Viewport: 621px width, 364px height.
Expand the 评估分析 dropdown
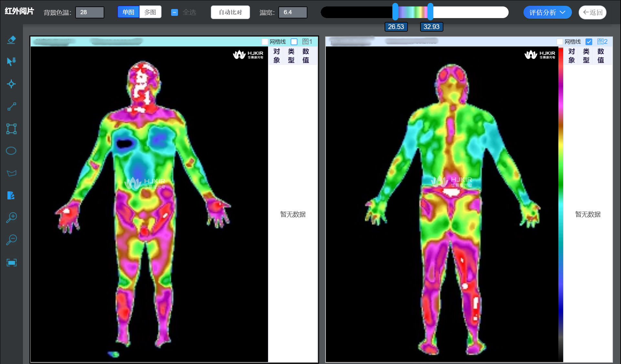tap(547, 12)
